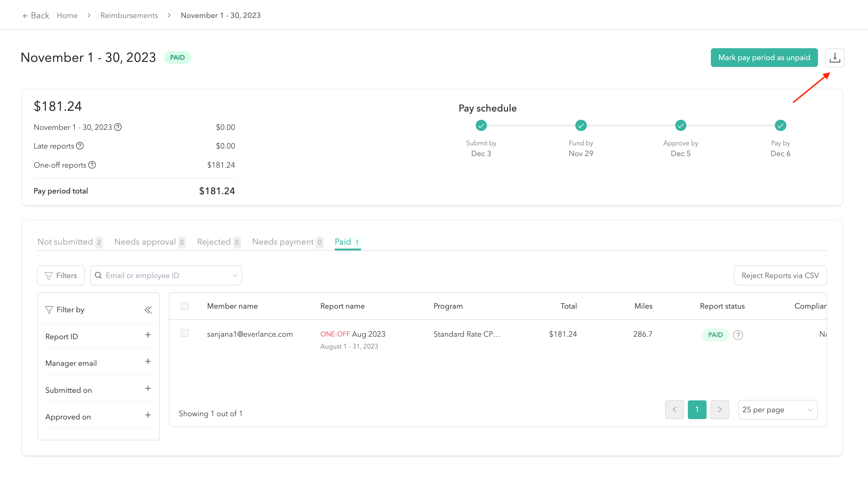
Task: Click help icon beside Late reports
Action: [x=80, y=146]
